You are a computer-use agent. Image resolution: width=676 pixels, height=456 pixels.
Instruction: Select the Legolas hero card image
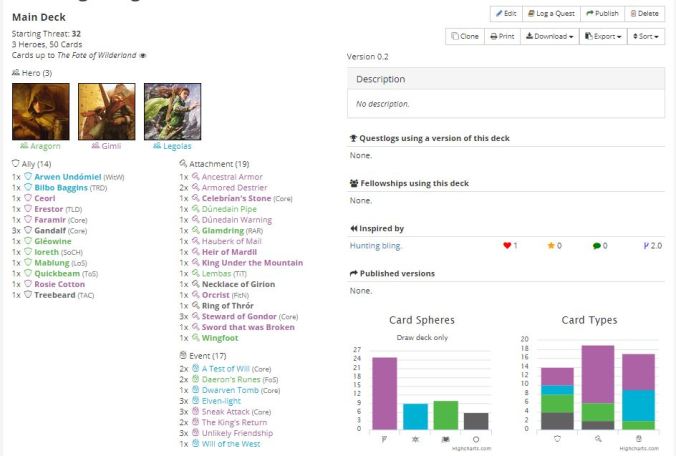(172, 111)
